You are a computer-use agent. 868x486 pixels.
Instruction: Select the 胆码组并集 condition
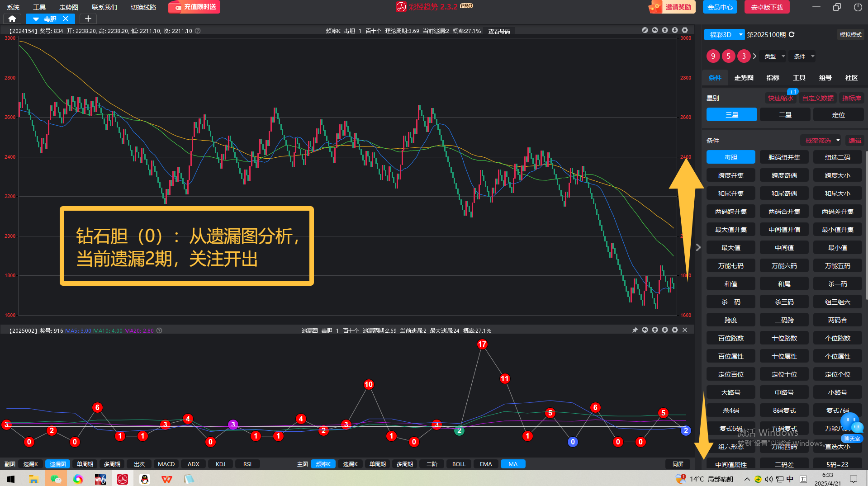click(x=784, y=157)
